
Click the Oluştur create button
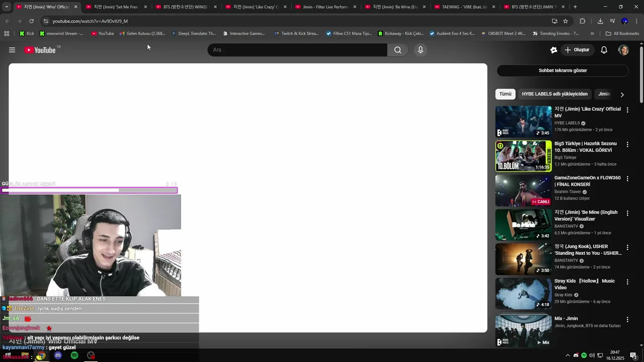577,50
